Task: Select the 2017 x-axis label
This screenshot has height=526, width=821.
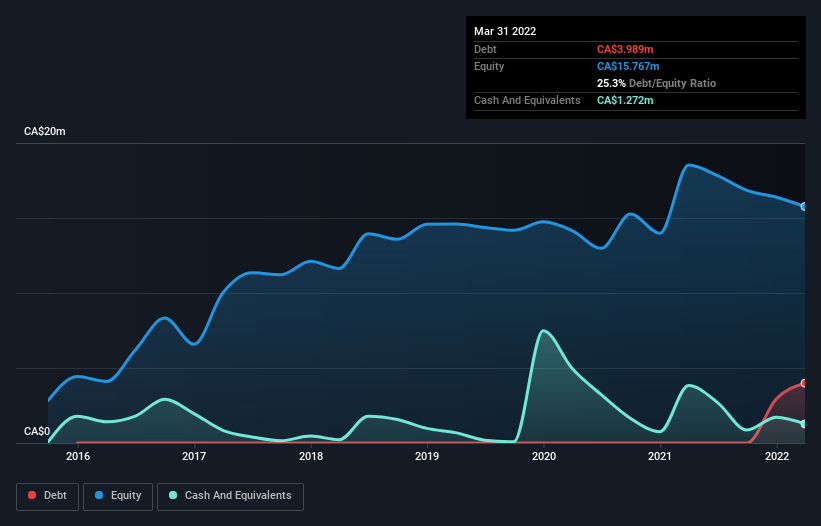Action: pyautogui.click(x=194, y=456)
